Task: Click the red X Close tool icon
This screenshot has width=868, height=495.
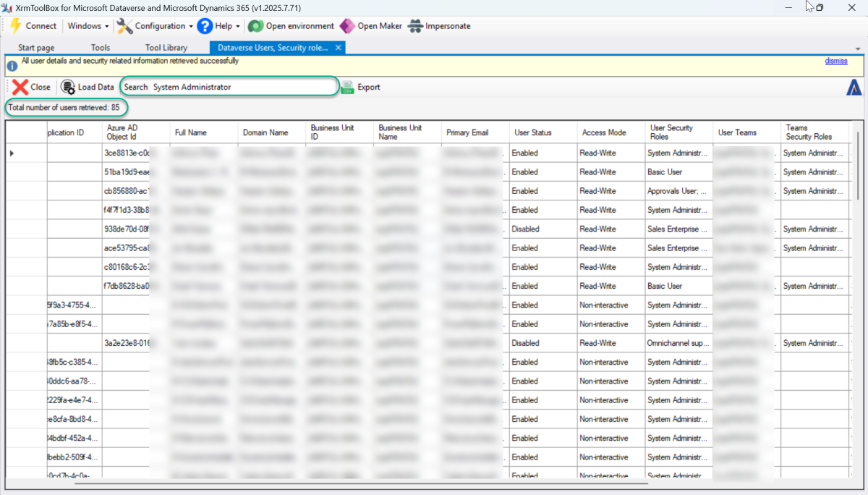Action: coord(20,87)
